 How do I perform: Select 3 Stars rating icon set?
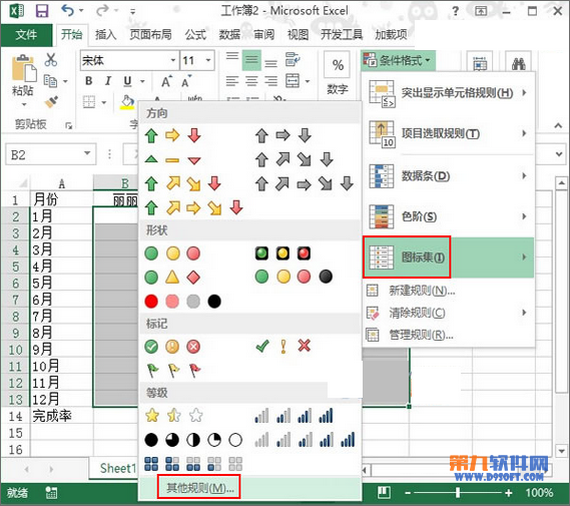[x=174, y=415]
